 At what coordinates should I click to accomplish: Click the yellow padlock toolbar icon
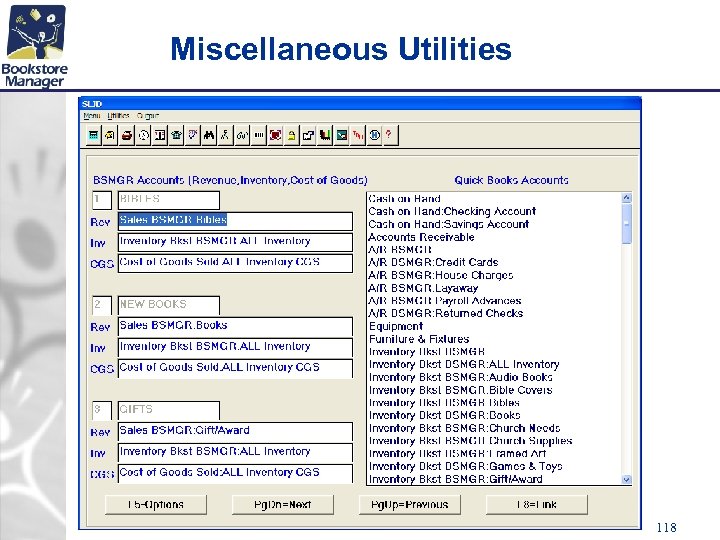tap(292, 135)
